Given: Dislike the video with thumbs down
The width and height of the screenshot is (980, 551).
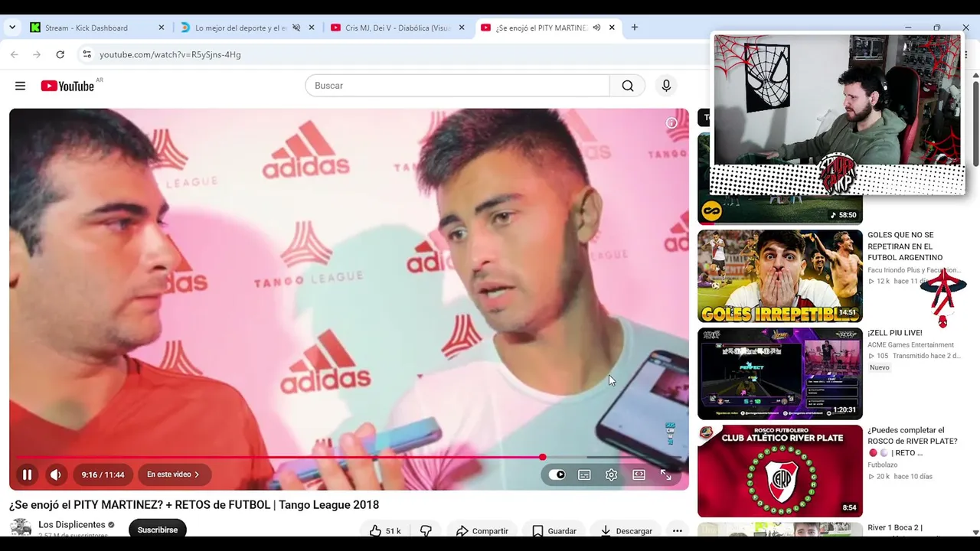Looking at the screenshot, I should pos(426,530).
